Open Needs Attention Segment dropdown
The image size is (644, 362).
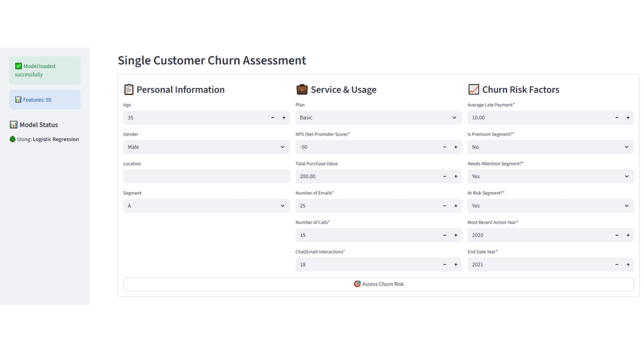coord(550,176)
